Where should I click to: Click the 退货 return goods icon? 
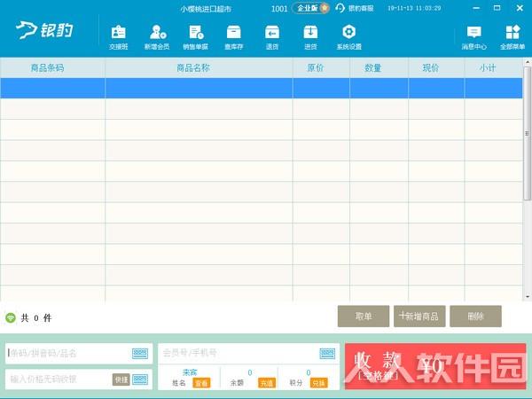[x=272, y=37]
